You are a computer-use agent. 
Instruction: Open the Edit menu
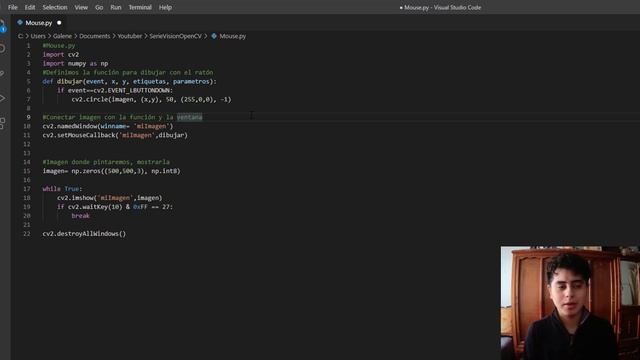coord(30,7)
